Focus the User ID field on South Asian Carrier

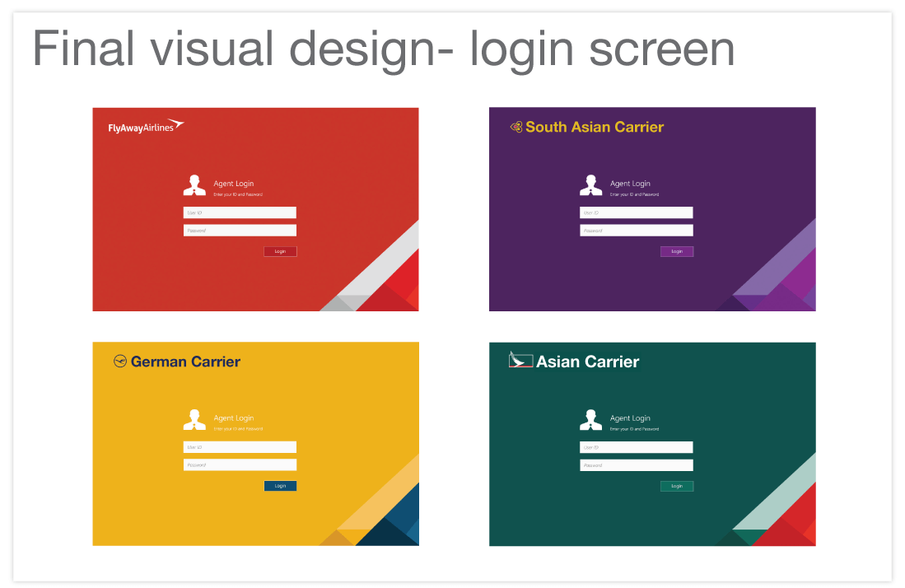point(636,212)
